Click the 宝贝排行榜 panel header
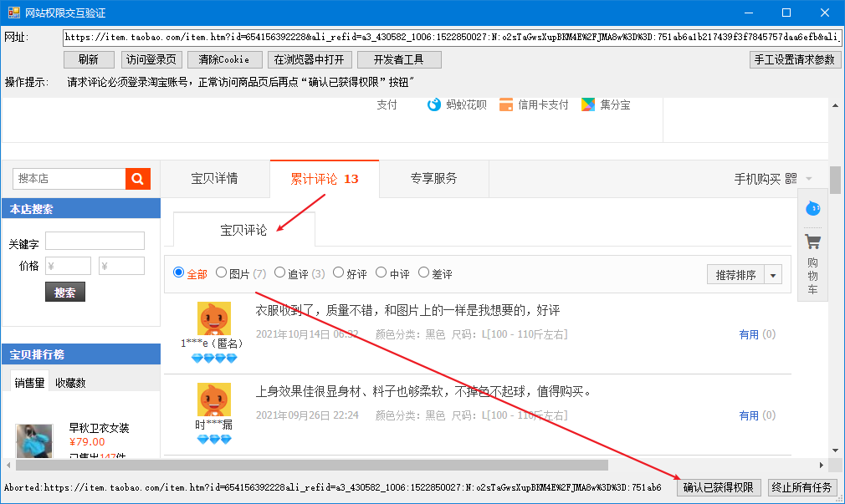This screenshot has width=845, height=504. [81, 354]
